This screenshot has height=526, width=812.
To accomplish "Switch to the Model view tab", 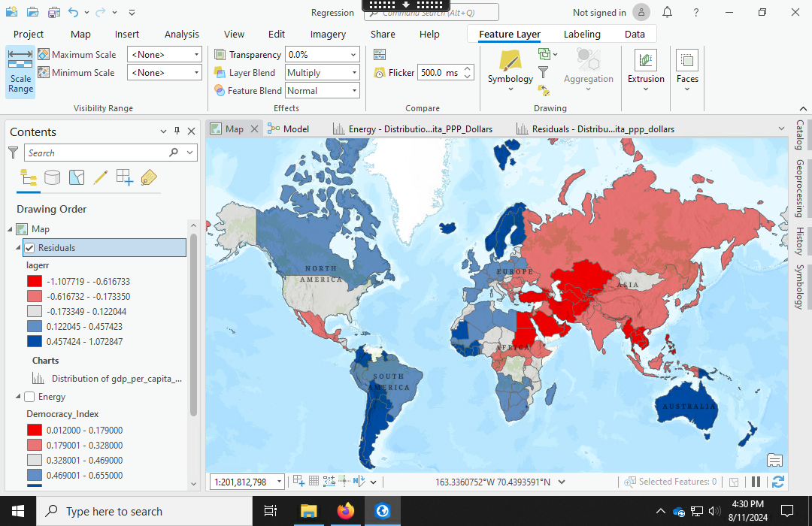I will pyautogui.click(x=289, y=128).
